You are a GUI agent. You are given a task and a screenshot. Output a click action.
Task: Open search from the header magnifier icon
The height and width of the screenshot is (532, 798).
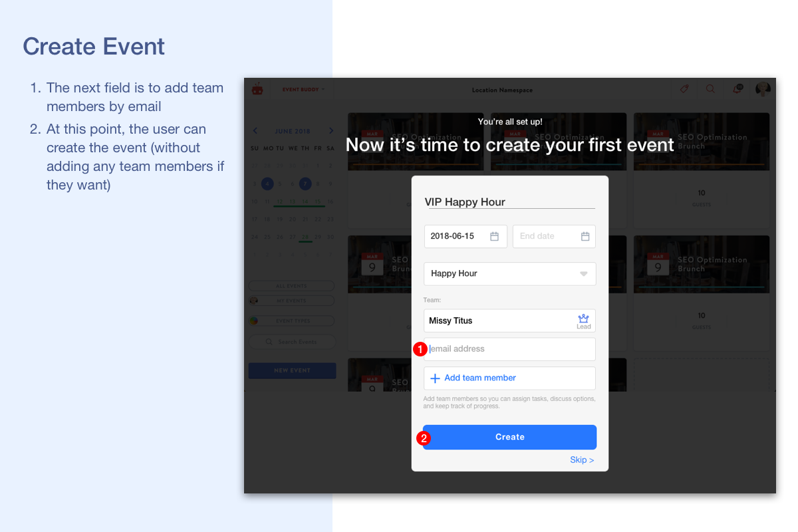coord(710,89)
